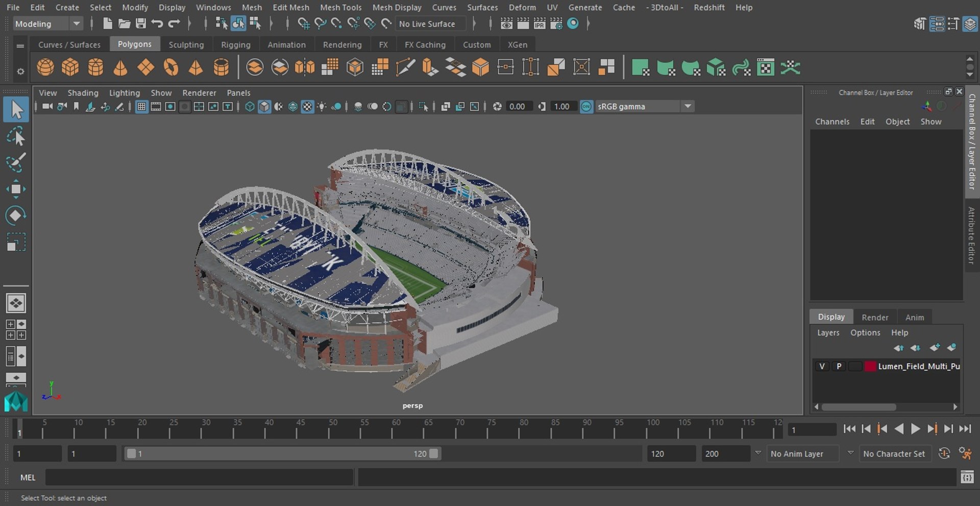This screenshot has height=506, width=980.
Task: Open the Edit Mesh menu
Action: (x=291, y=8)
